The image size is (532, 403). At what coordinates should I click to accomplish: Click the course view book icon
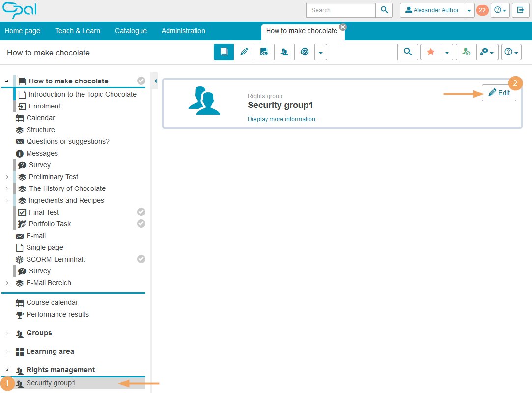[x=224, y=52]
